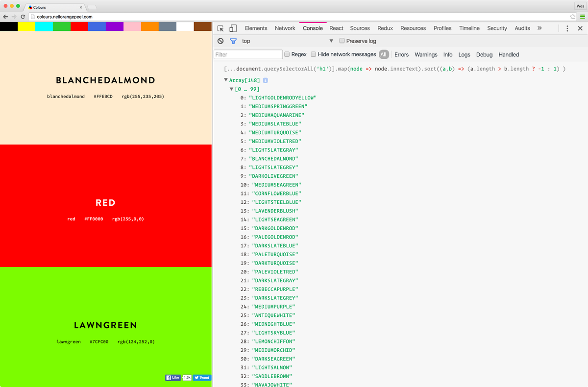
Task: Click the 1.3k like count bubble
Action: tap(187, 378)
